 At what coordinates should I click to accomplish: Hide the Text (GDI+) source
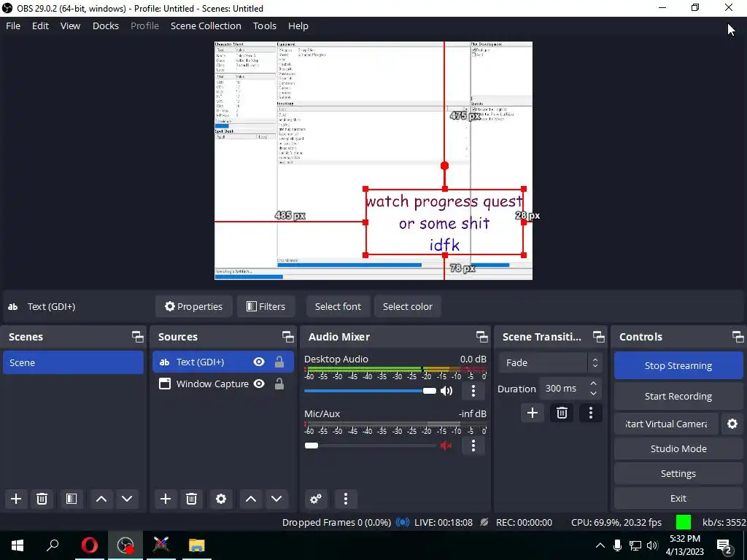pos(259,362)
